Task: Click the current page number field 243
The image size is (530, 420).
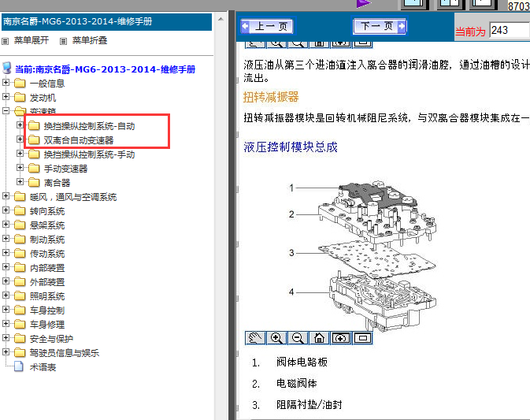Action: coord(510,31)
